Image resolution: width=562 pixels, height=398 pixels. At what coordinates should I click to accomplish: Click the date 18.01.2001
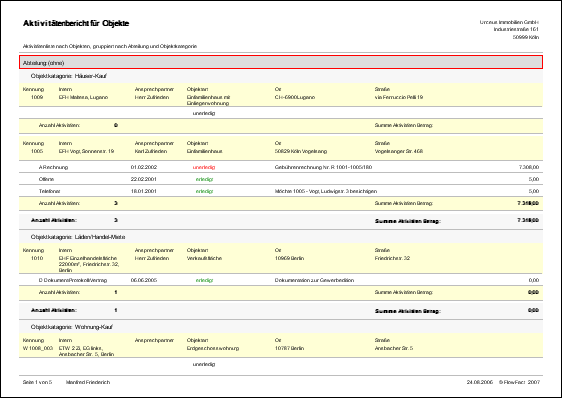click(144, 191)
